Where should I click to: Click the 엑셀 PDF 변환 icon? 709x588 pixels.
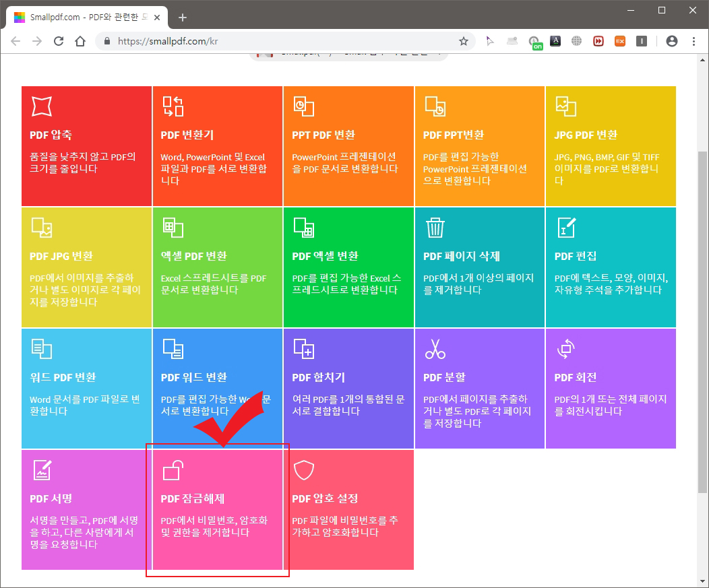(173, 228)
